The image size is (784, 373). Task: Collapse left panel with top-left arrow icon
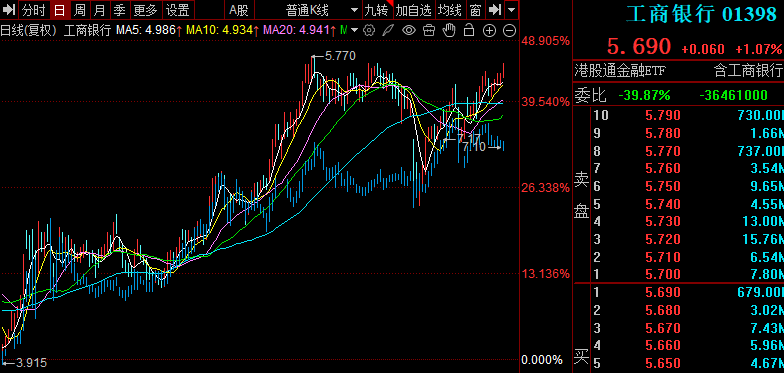click(x=8, y=10)
